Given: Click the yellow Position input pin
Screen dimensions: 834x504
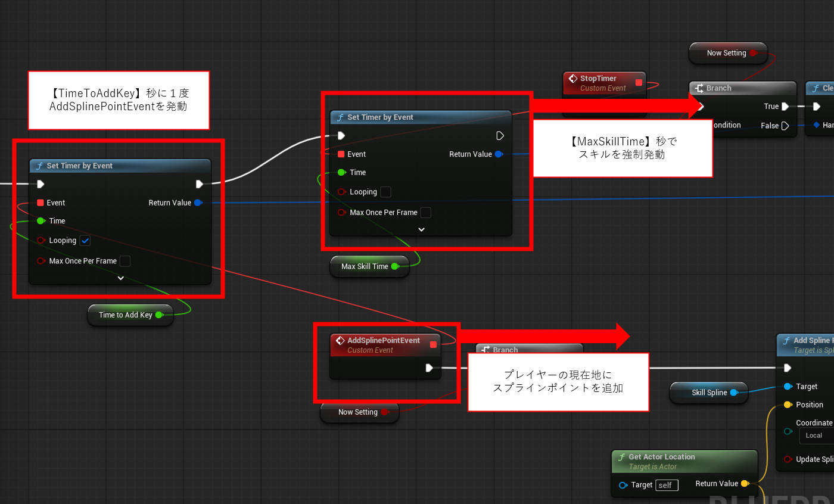Looking at the screenshot, I should click(x=788, y=405).
